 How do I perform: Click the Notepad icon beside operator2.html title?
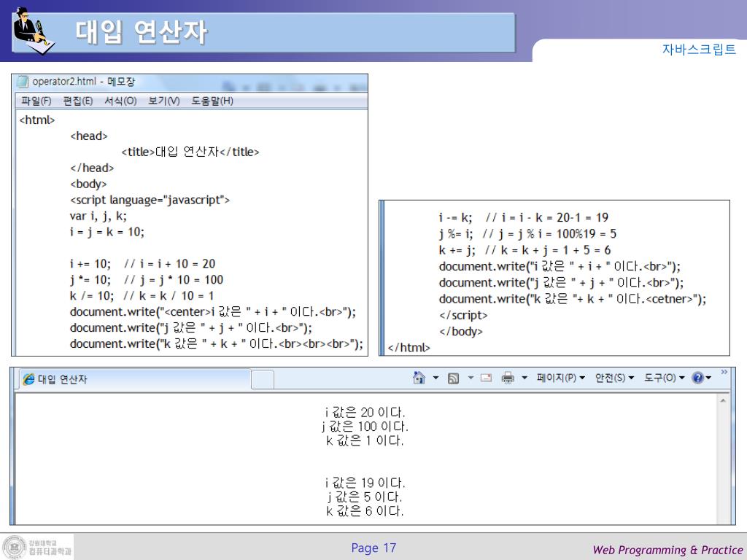23,82
